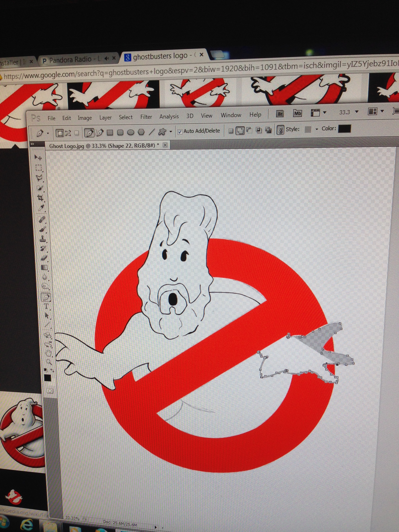399x532 pixels.
Task: Toggle the Auto Add/Delete checkbox
Action: pyautogui.click(x=180, y=132)
